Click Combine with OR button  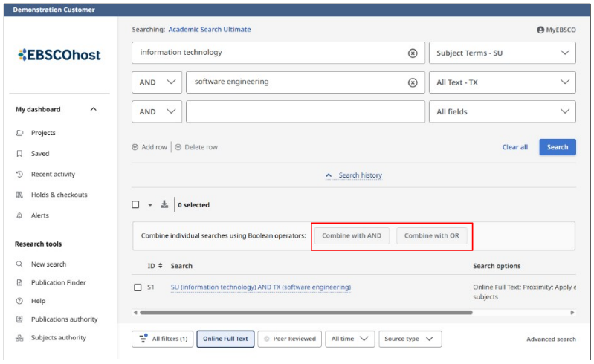(431, 235)
